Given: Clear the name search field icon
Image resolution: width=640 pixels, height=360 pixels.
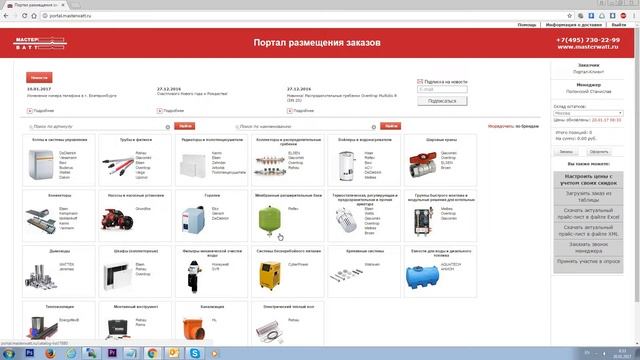Looking at the screenshot, I should [373, 127].
